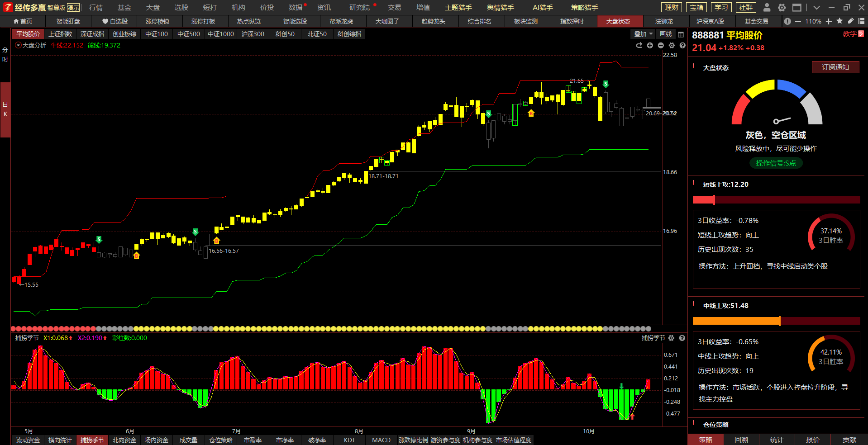868x445 pixels.
Task: Click the user account profile icon
Action: [x=767, y=8]
